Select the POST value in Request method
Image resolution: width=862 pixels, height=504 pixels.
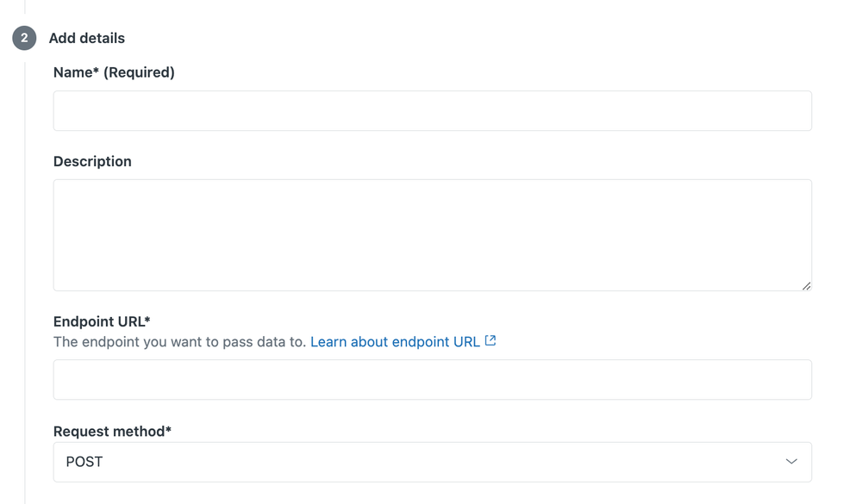click(x=82, y=462)
